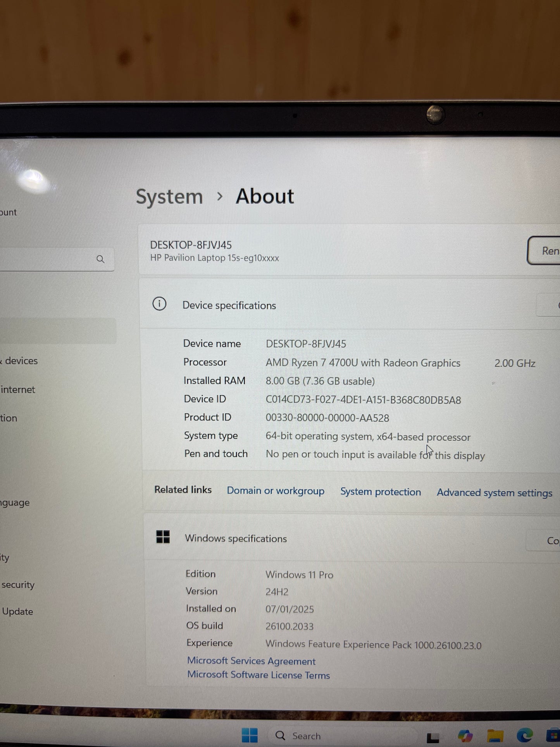560x747 pixels.
Task: Go back to System in breadcrumb
Action: [169, 197]
